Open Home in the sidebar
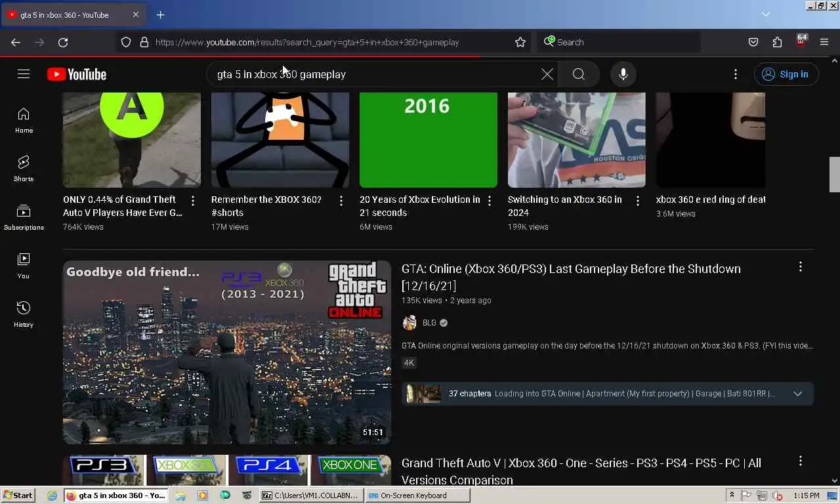The height and width of the screenshot is (504, 840). click(x=24, y=121)
